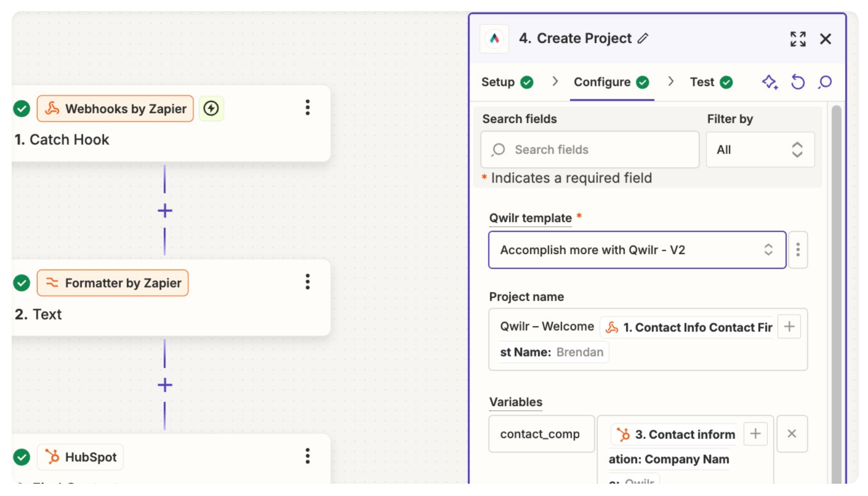Image resolution: width=868 pixels, height=496 pixels.
Task: Click the pencil icon to rename step
Action: 643,39
